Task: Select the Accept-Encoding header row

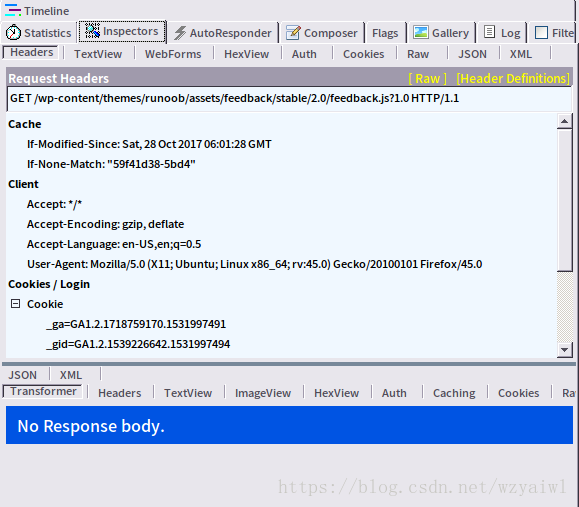Action: click(x=105, y=224)
